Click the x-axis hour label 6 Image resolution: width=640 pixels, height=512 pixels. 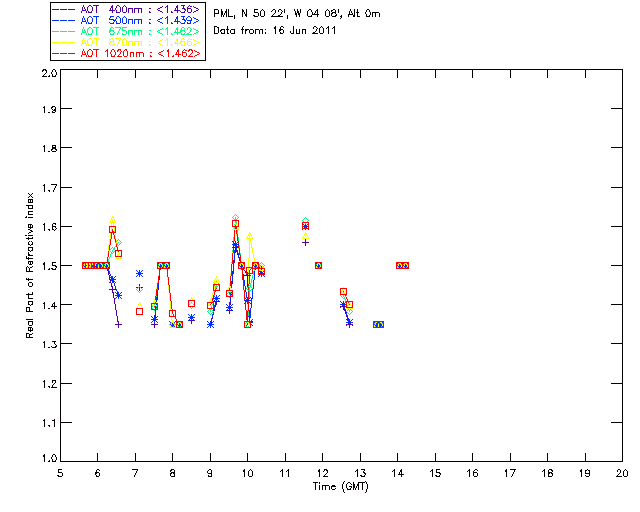[98, 473]
